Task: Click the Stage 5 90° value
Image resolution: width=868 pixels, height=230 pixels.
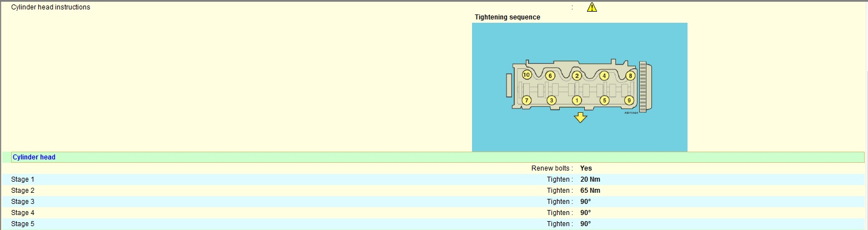Action: tap(585, 224)
